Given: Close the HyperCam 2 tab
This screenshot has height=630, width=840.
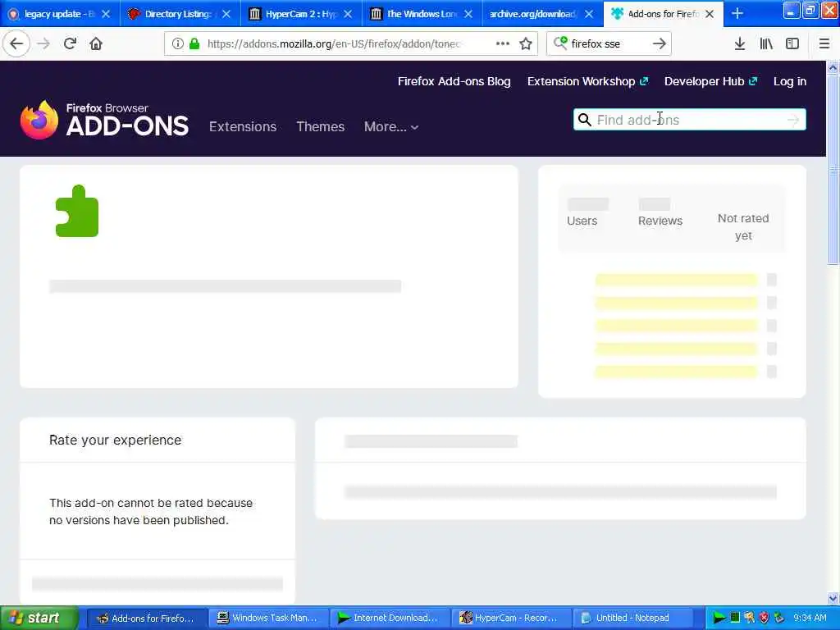Looking at the screenshot, I should tap(348, 14).
